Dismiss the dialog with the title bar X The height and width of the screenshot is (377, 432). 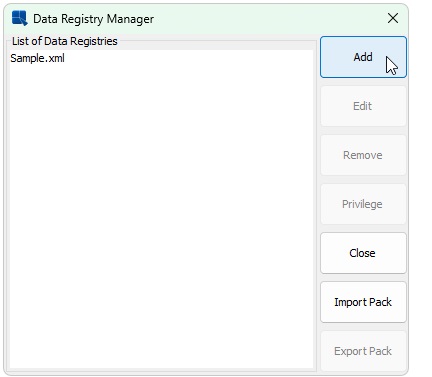point(393,18)
